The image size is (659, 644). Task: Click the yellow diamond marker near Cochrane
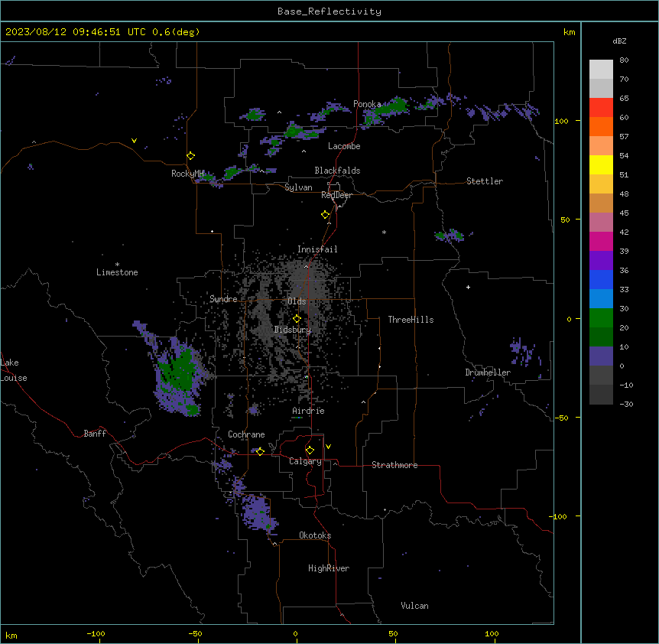pyautogui.click(x=260, y=451)
